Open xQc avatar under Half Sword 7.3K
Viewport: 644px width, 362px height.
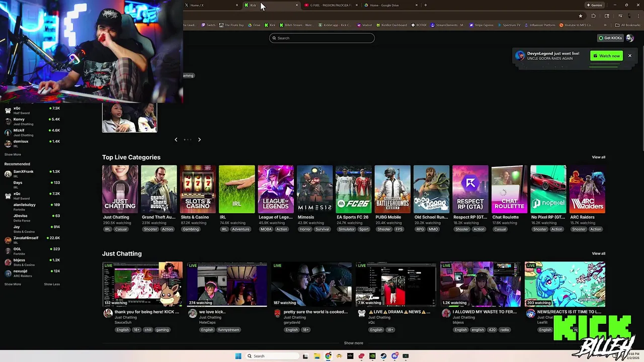point(8,110)
